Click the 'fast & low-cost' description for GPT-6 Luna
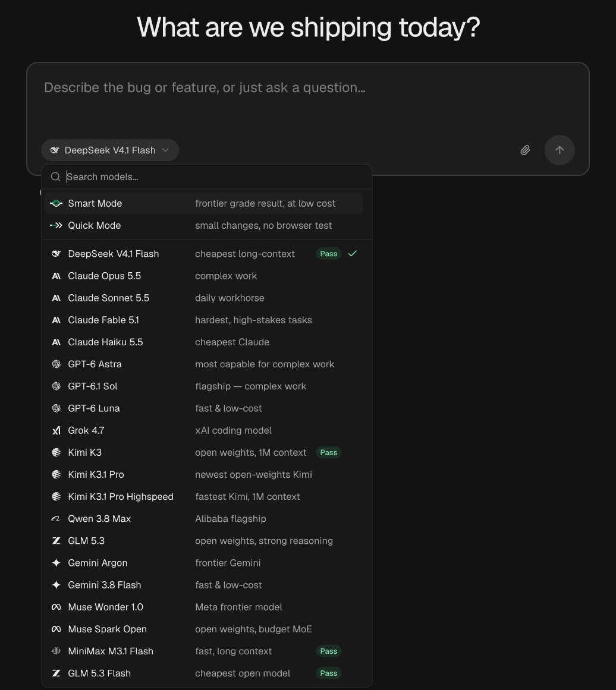616x690 pixels. click(x=228, y=408)
